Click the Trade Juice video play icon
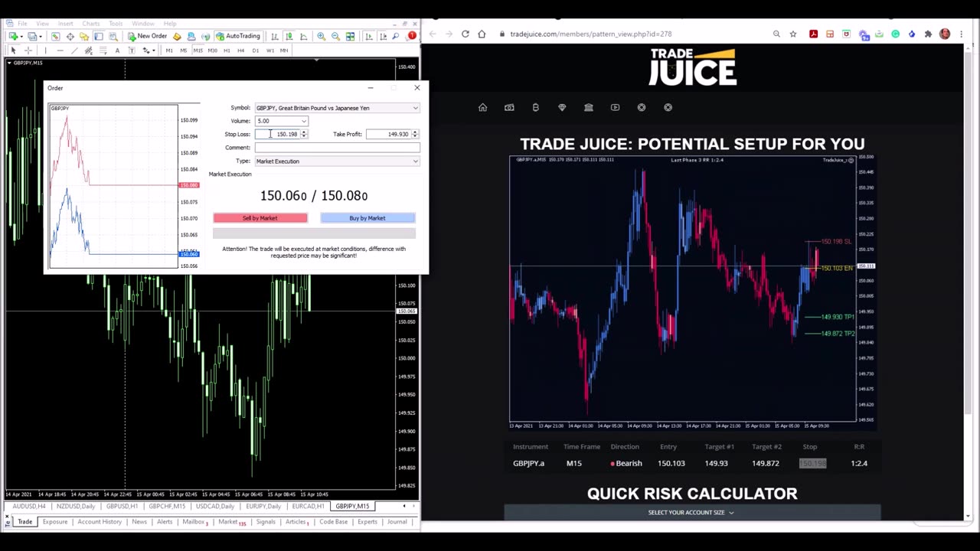The height and width of the screenshot is (551, 980). tap(615, 108)
